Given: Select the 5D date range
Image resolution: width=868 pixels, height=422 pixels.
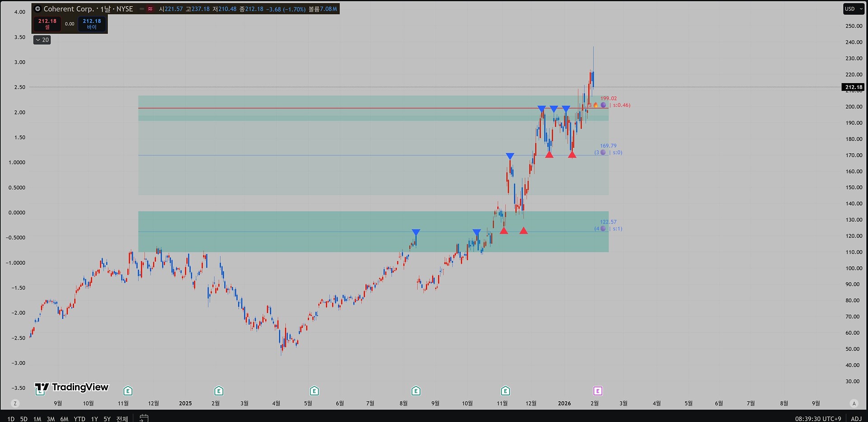Looking at the screenshot, I should pyautogui.click(x=24, y=419).
